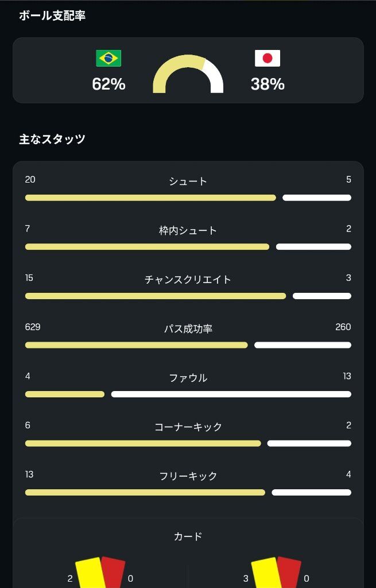Select the ボール支配率 heading
Viewport: 376px width, 588px height.
[52, 16]
